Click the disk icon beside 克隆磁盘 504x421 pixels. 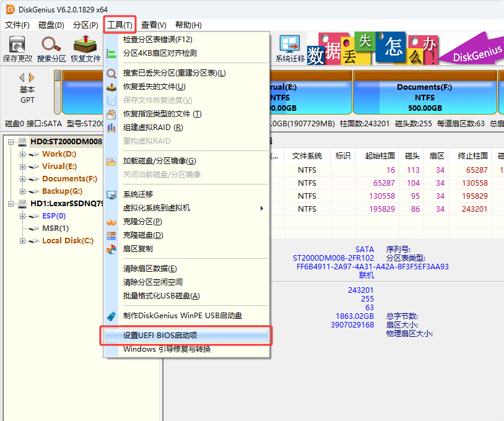[x=111, y=235]
